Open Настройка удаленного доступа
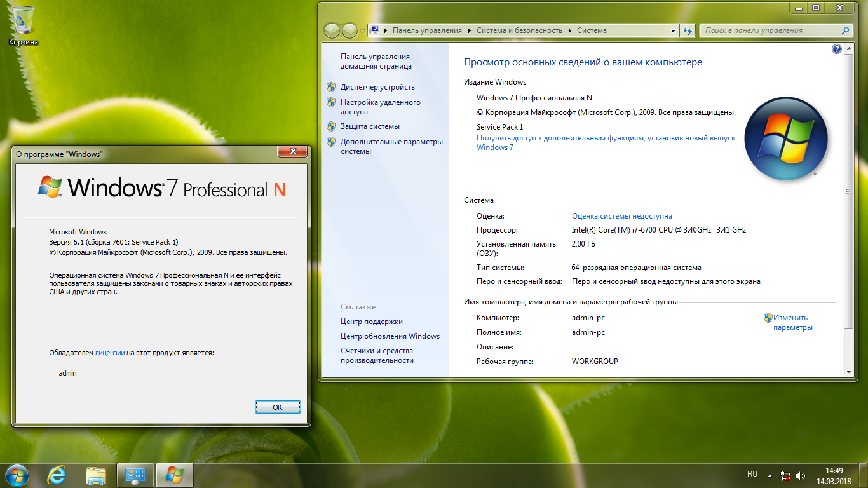The width and height of the screenshot is (868, 488). 380,107
